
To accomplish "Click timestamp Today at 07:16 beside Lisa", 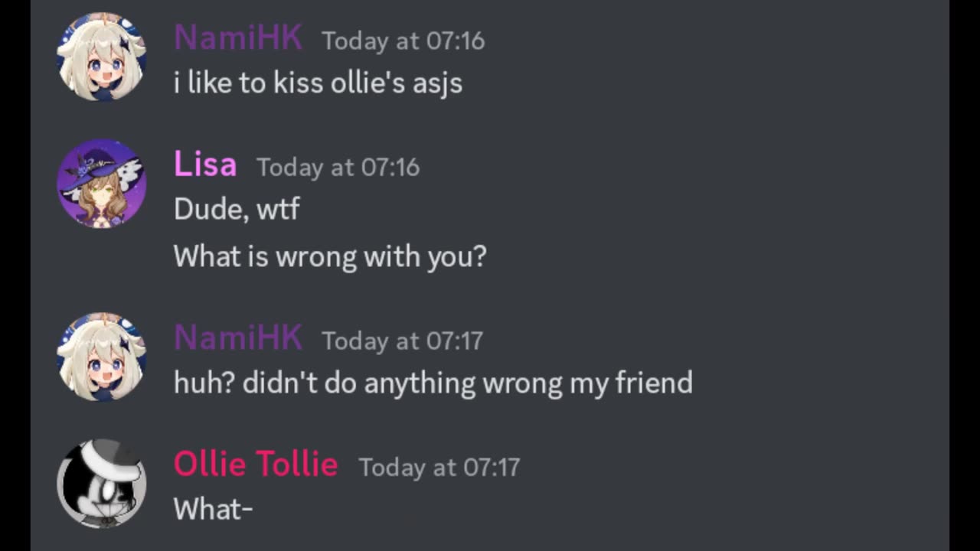I will [x=338, y=168].
